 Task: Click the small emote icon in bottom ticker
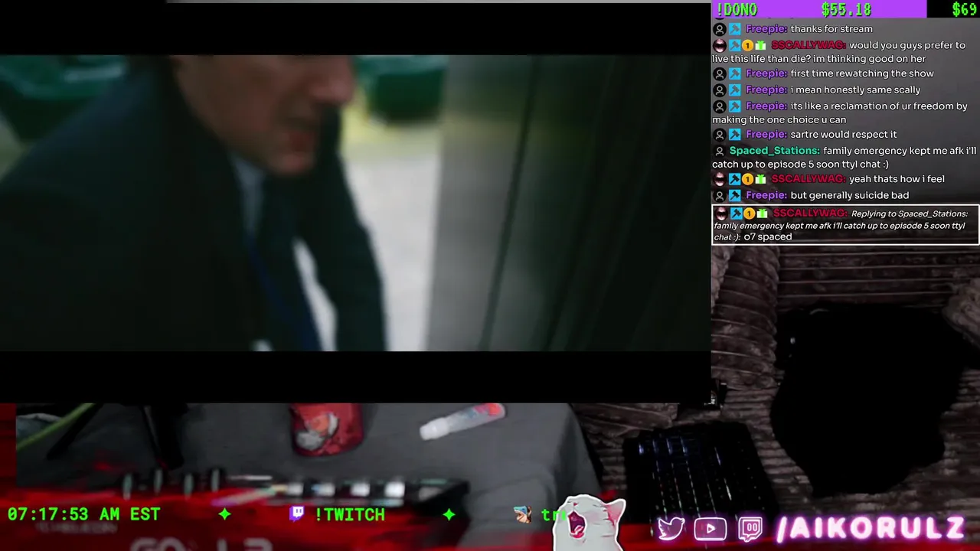pyautogui.click(x=523, y=514)
